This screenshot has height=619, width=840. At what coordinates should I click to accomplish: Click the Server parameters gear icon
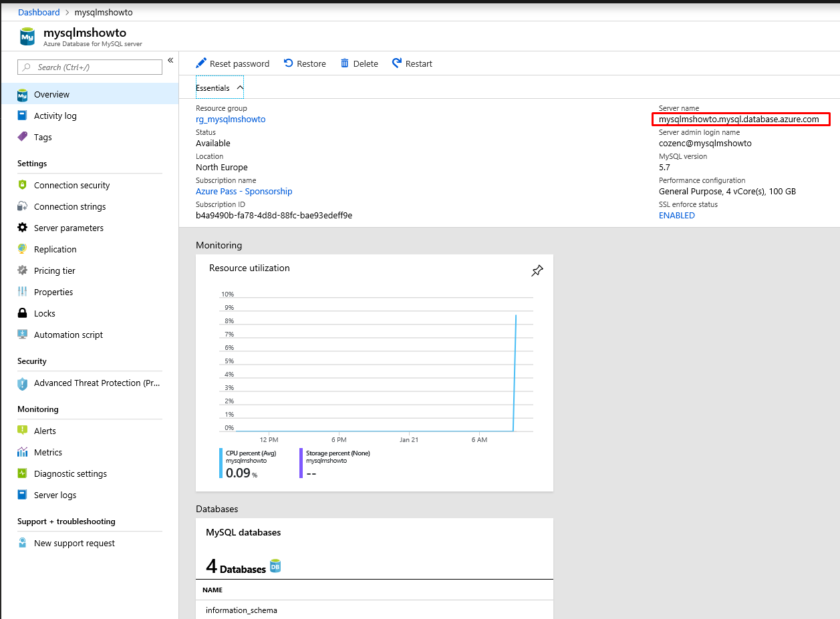pyautogui.click(x=23, y=228)
